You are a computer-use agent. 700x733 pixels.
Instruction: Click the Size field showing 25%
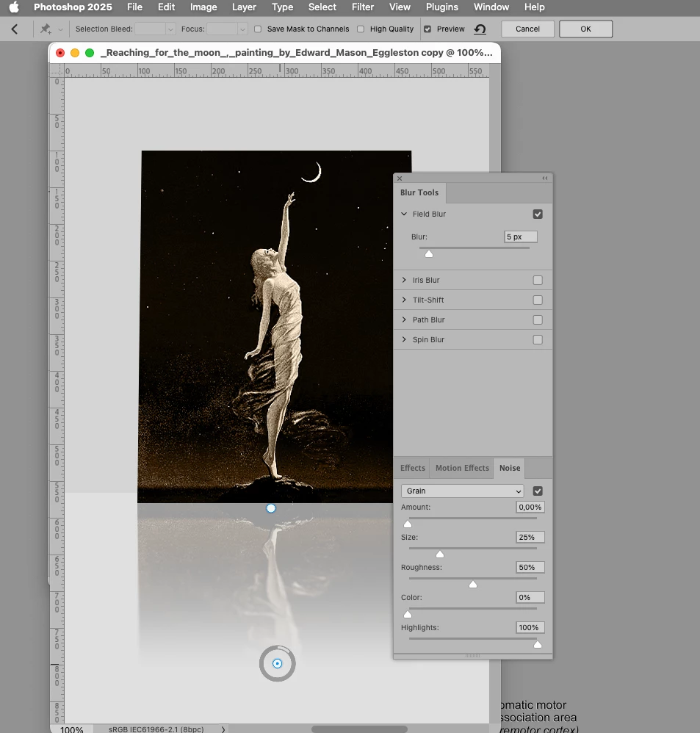tap(530, 537)
